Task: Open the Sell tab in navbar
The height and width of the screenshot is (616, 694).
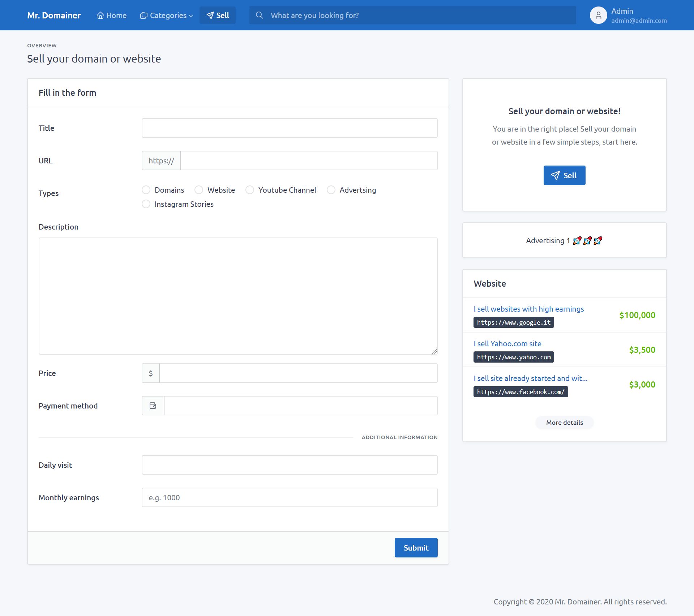Action: coord(218,15)
